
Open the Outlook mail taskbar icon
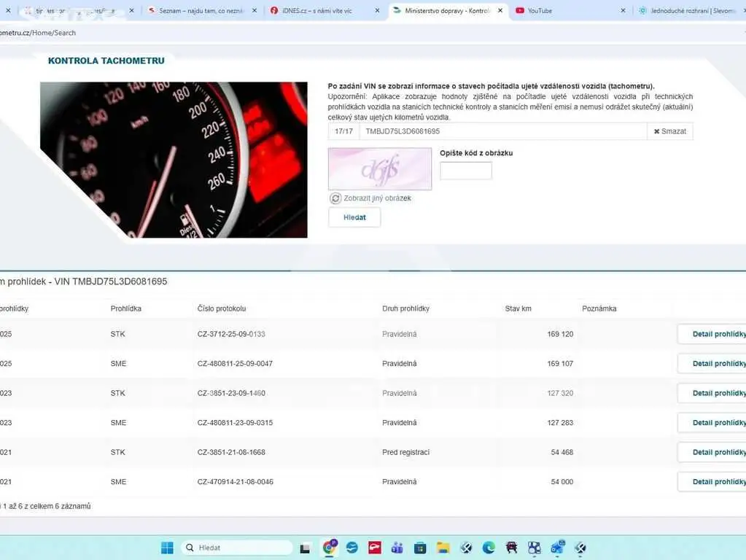557,548
